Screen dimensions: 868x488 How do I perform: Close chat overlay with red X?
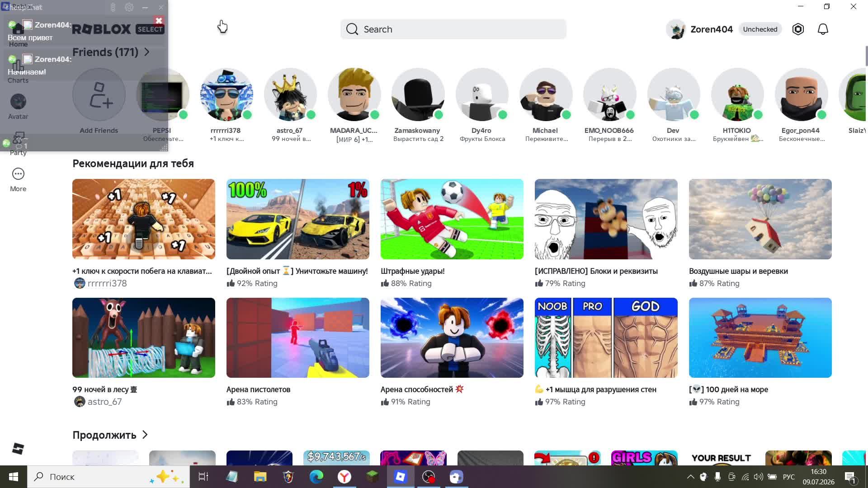click(x=159, y=20)
